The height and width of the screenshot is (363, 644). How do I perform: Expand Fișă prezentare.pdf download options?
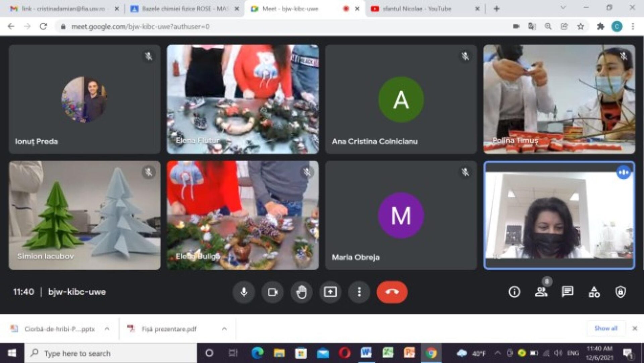[224, 329]
